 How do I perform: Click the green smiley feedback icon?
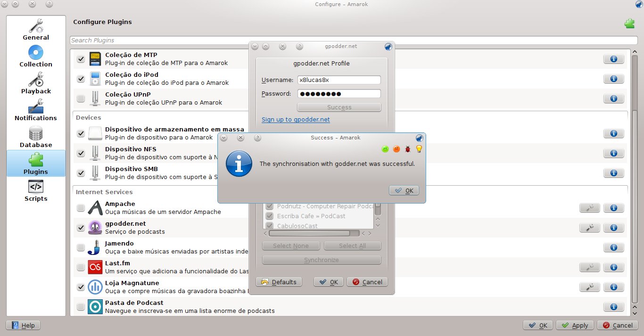tap(385, 149)
